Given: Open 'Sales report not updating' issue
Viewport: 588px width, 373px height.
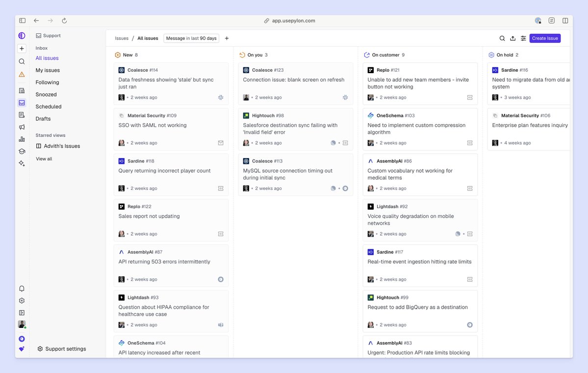Looking at the screenshot, I should tap(171, 220).
